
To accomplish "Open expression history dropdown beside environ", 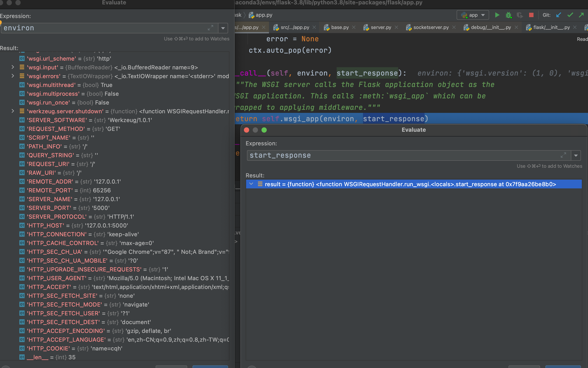I will (x=223, y=28).
